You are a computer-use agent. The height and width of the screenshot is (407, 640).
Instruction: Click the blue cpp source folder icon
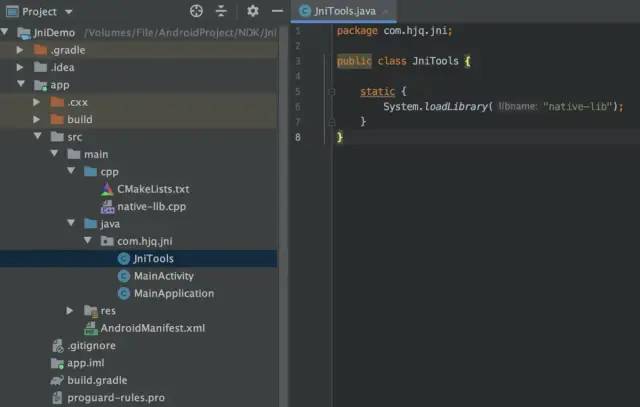(90, 171)
